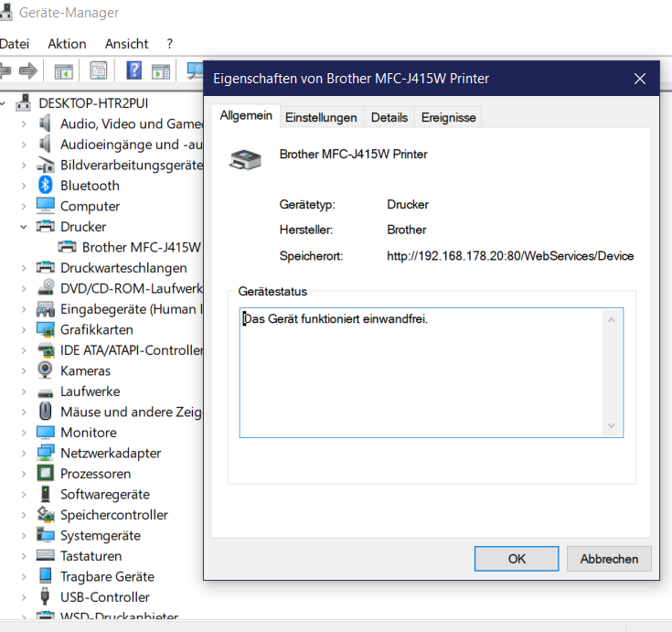672x632 pixels.
Task: Click the Tragbare Geräte icon
Action: pyautogui.click(x=46, y=576)
